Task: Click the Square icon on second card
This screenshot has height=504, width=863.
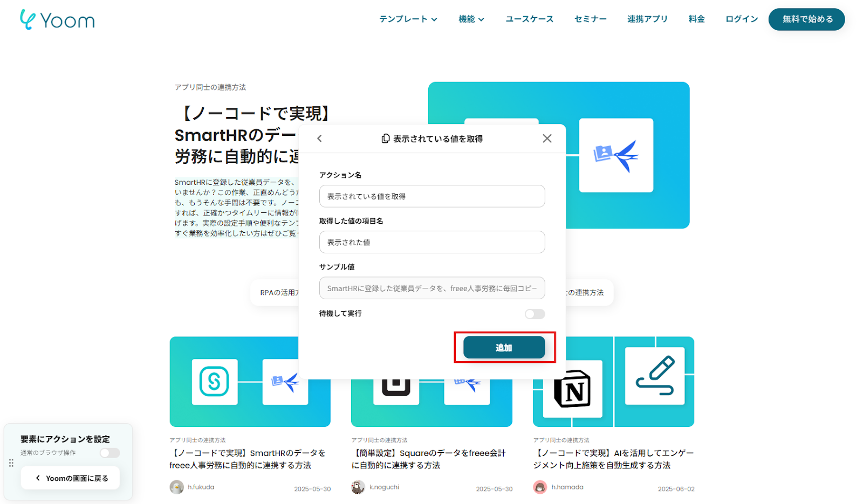Action: (396, 387)
